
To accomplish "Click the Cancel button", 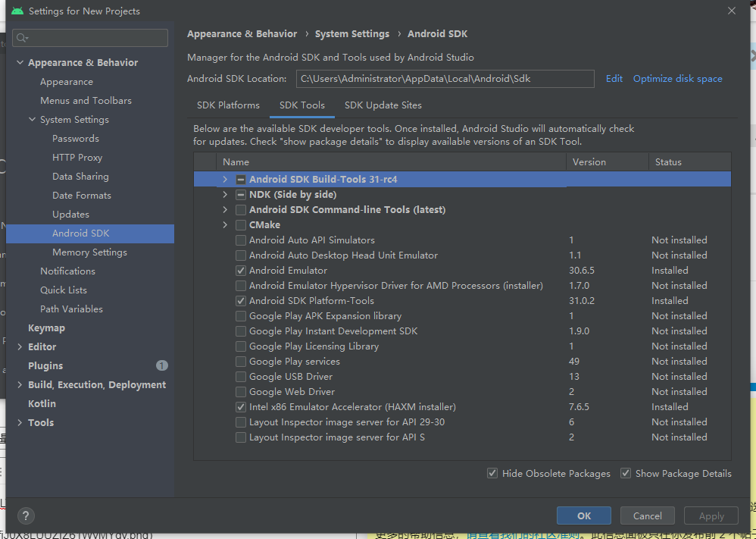I will click(x=648, y=515).
